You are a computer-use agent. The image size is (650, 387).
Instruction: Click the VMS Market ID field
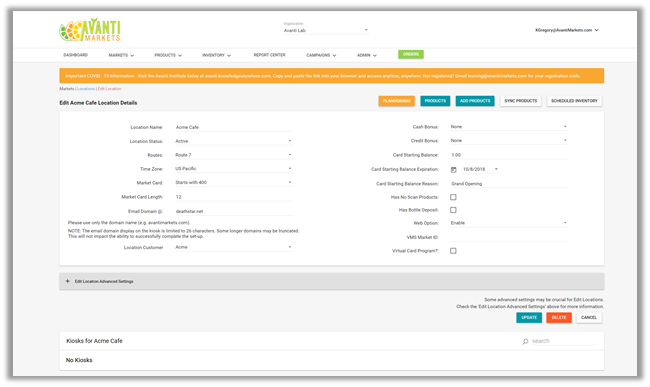point(509,237)
